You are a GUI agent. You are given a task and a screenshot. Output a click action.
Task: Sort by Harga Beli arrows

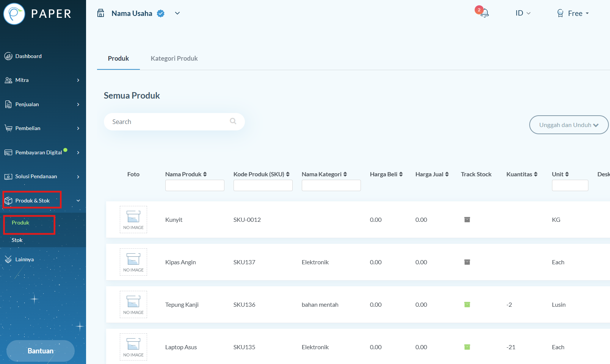tap(401, 174)
